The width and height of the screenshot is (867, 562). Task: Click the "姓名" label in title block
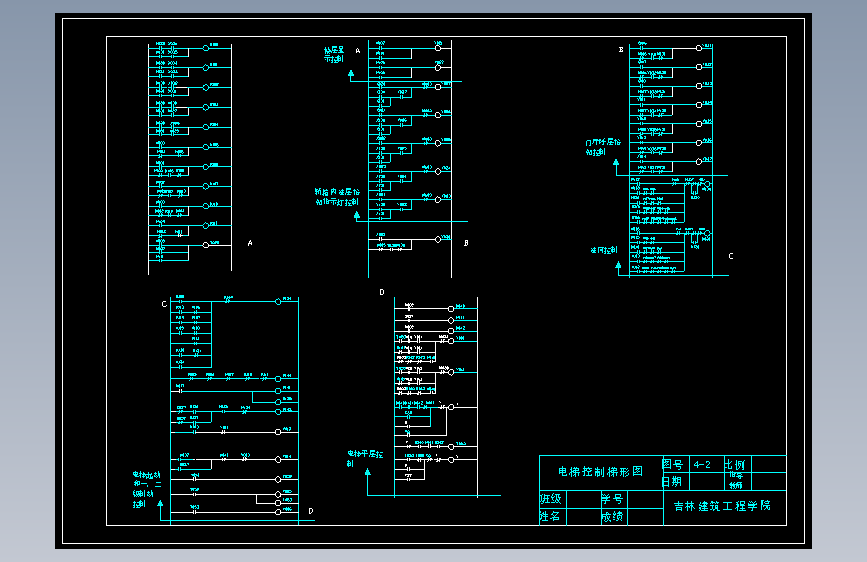click(x=550, y=516)
